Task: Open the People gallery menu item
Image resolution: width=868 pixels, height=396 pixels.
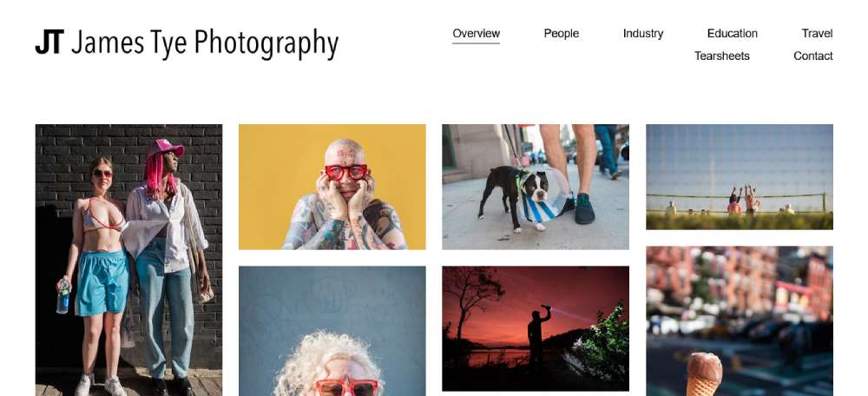Action: pos(562,33)
